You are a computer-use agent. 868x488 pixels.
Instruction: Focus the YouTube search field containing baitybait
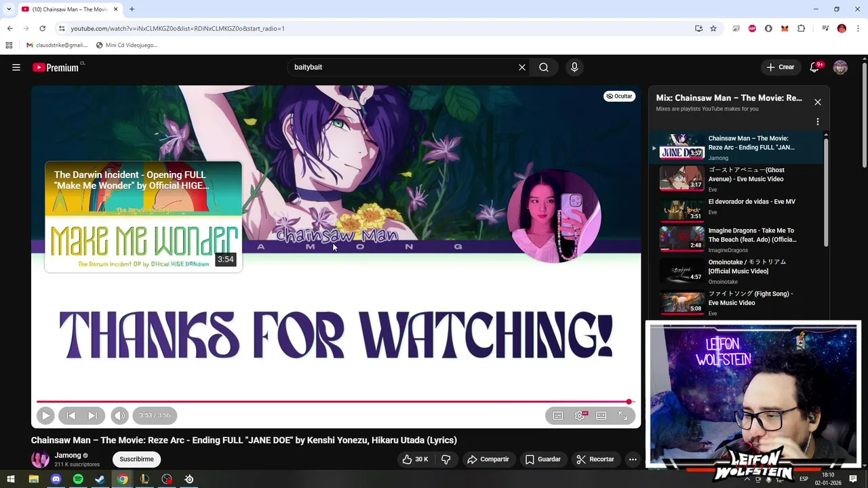click(x=403, y=67)
